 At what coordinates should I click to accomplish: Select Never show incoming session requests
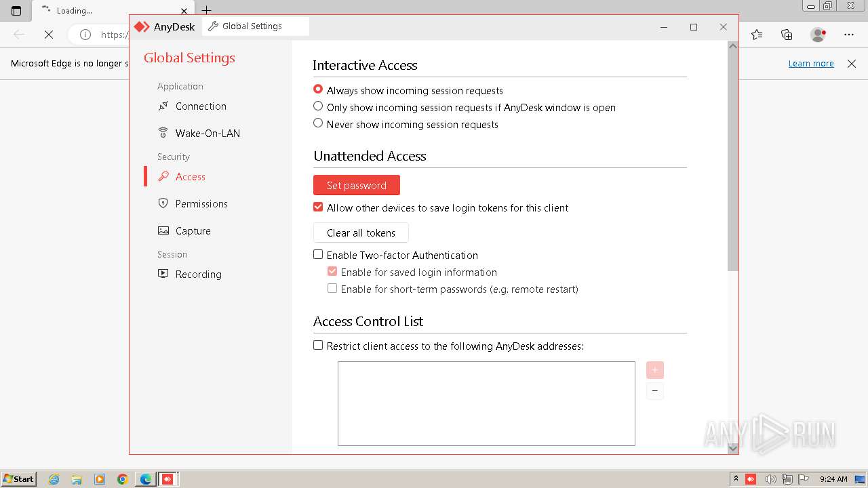[x=318, y=123]
